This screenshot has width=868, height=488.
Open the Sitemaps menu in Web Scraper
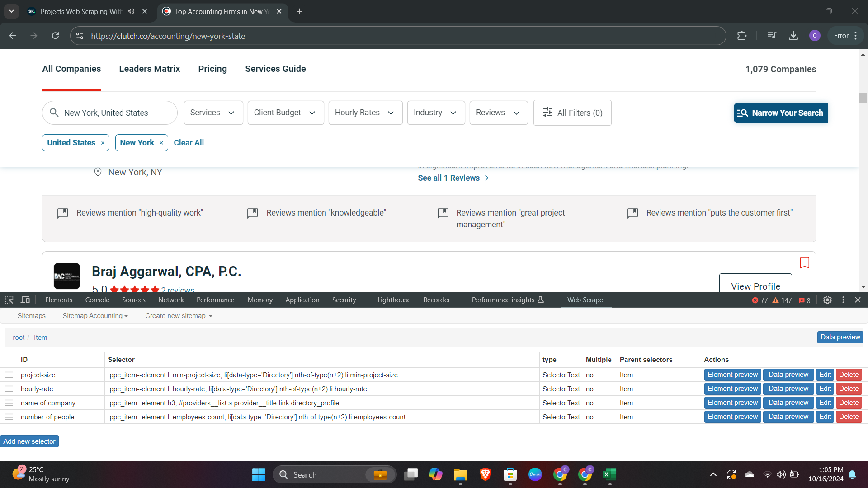click(31, 316)
